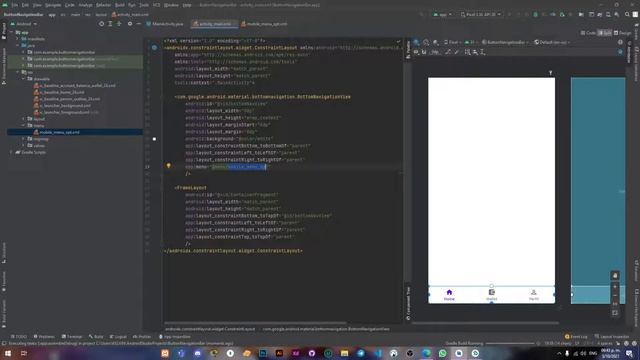640x360 pixels.
Task: Open the theme dropdown in design toolbar
Action: point(505,42)
